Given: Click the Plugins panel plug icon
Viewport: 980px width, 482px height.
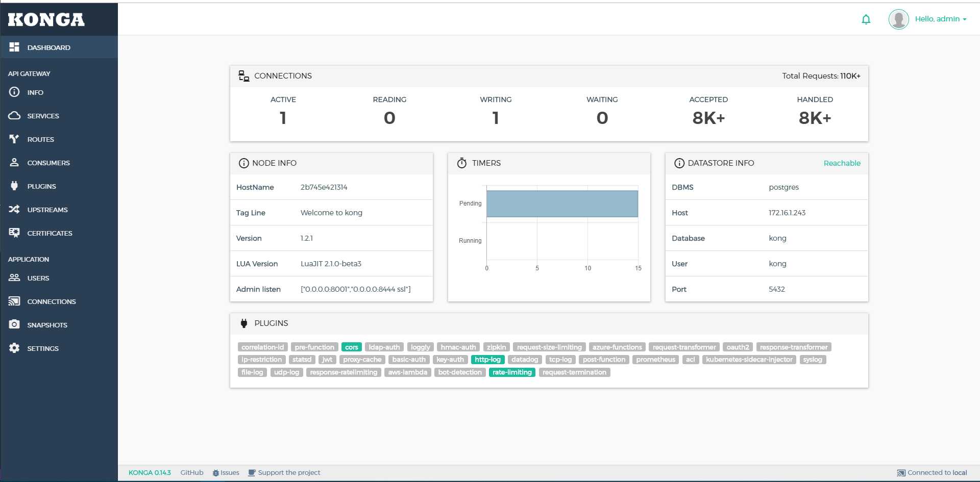Looking at the screenshot, I should click(x=244, y=323).
